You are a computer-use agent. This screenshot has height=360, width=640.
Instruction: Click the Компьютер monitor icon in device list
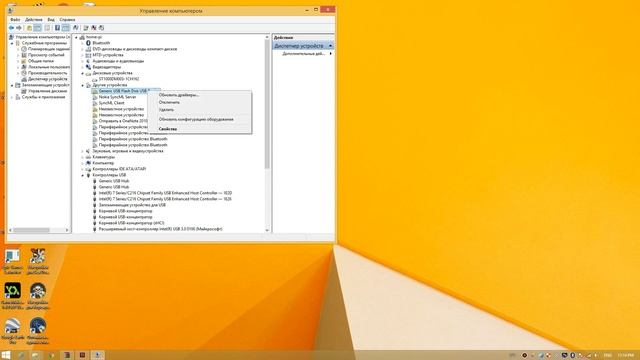88,163
